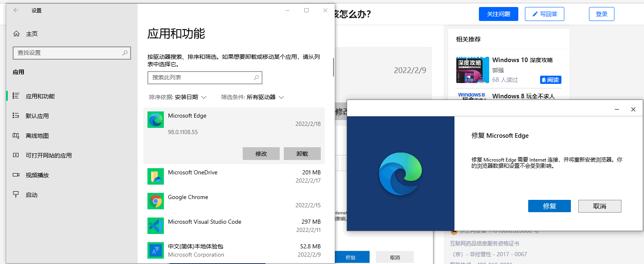Click the magnifier icon in 查找设置 box
The height and width of the screenshot is (264, 644).
pos(125,53)
